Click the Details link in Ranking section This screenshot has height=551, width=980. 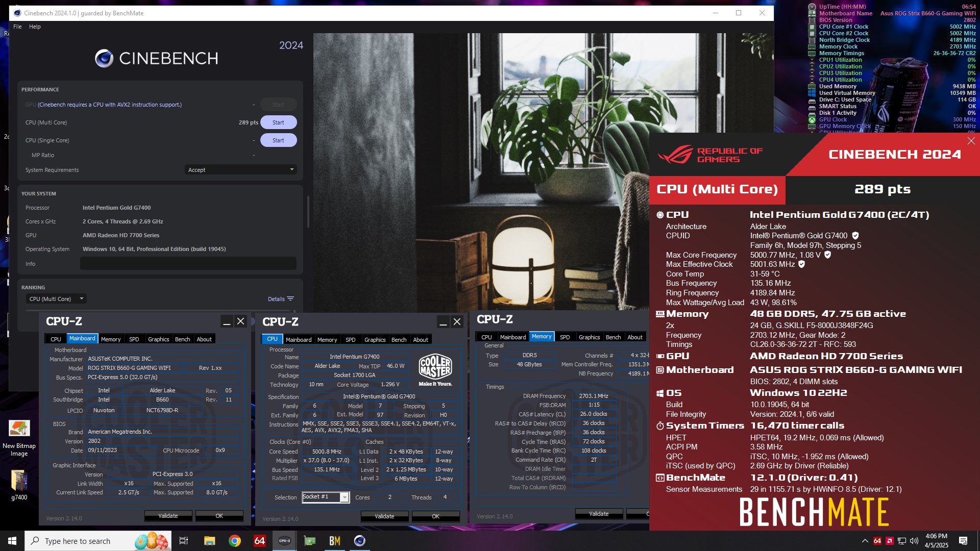click(280, 299)
